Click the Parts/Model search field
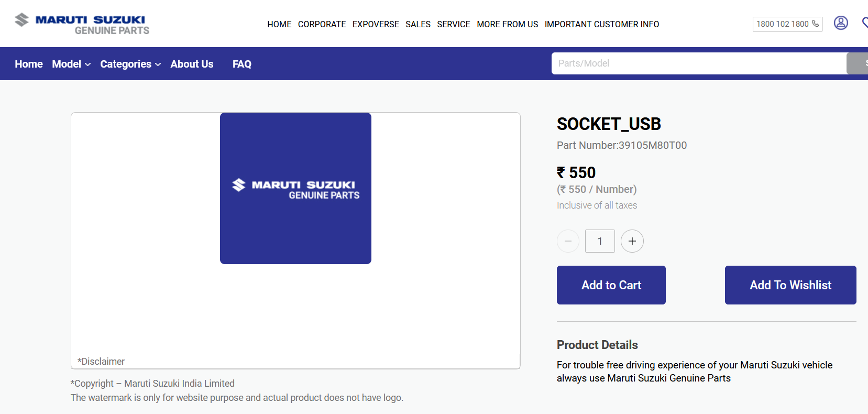 click(x=699, y=63)
